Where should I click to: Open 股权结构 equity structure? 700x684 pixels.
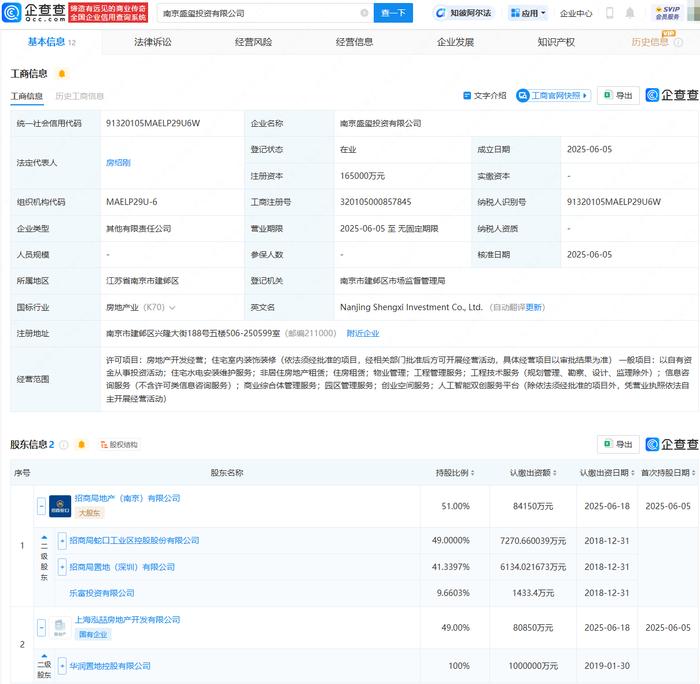(119, 445)
